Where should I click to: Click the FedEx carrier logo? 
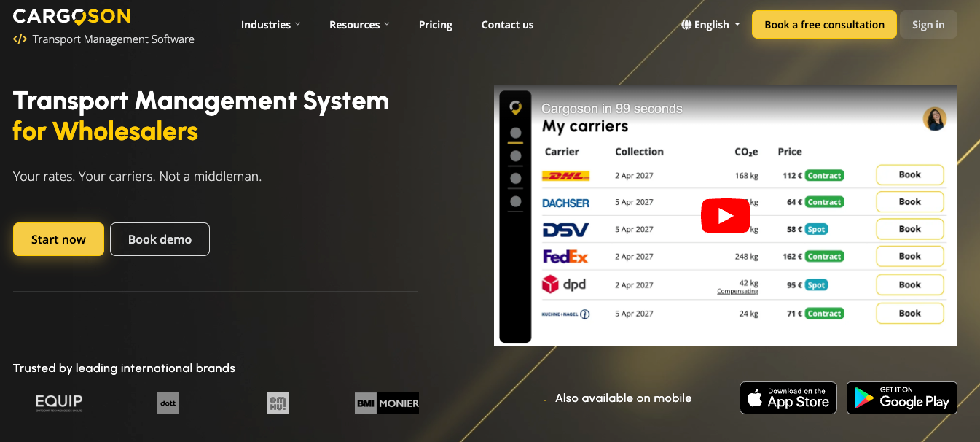pos(565,257)
